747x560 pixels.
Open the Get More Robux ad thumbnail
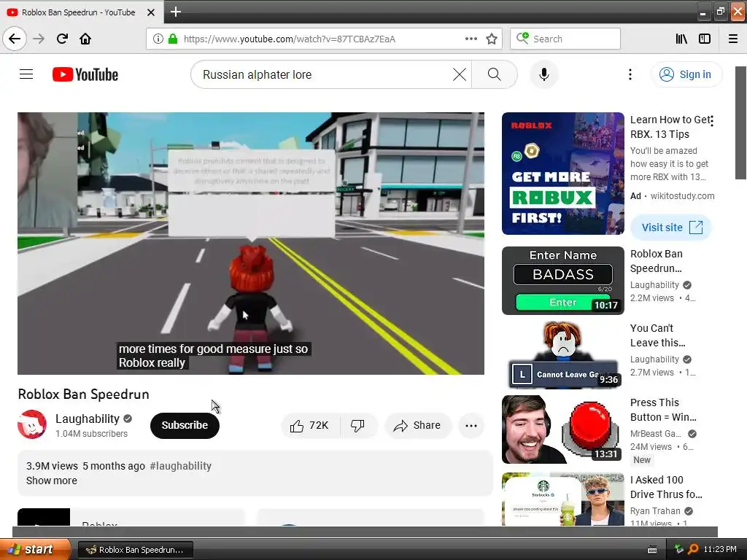pyautogui.click(x=562, y=174)
